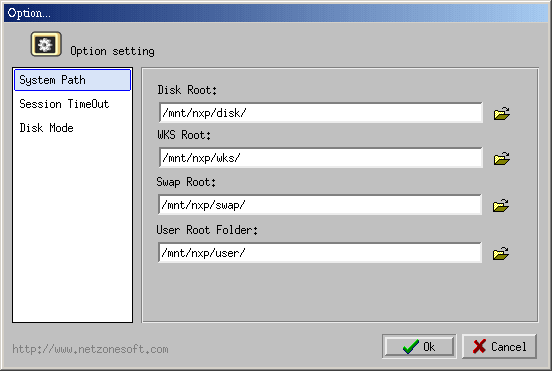The width and height of the screenshot is (552, 371).
Task: Cancel the Option dialog
Action: point(499,347)
